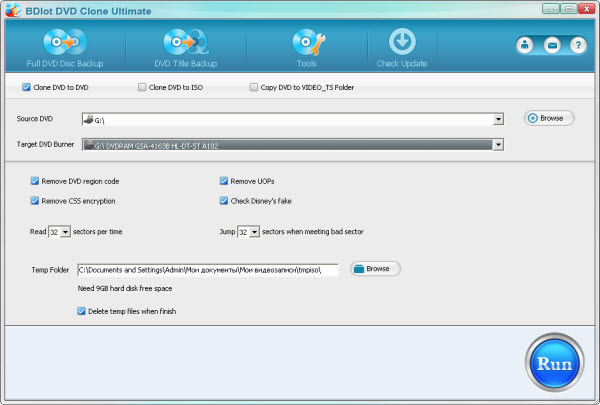This screenshot has height=405, width=600.
Task: Click the user account icon
Action: [x=525, y=46]
